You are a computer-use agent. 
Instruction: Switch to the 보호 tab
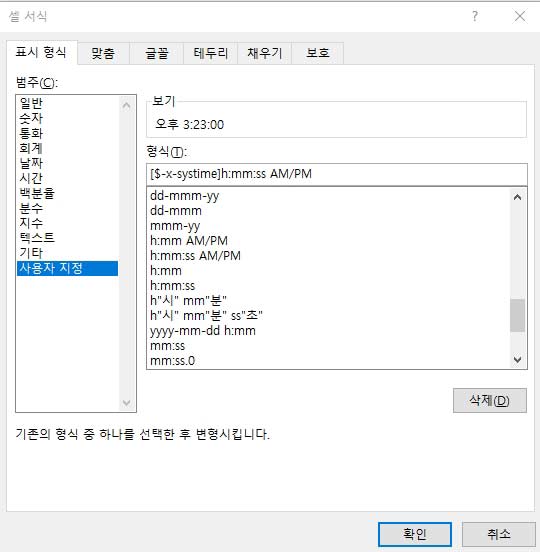tap(318, 53)
